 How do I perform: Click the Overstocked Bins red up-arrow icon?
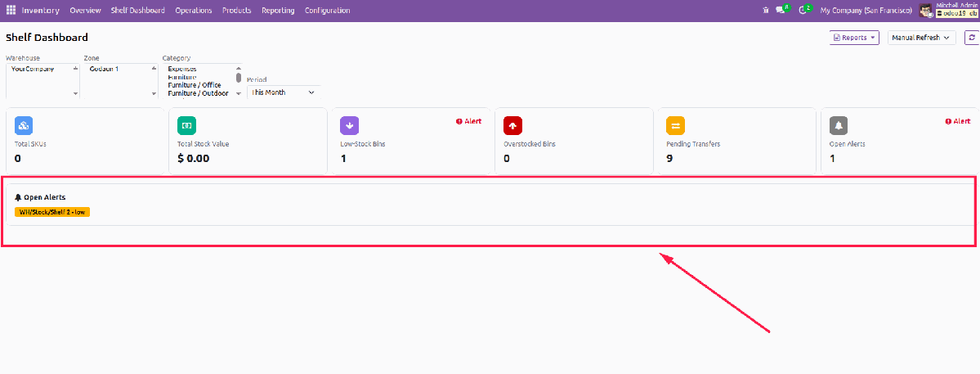click(x=512, y=126)
